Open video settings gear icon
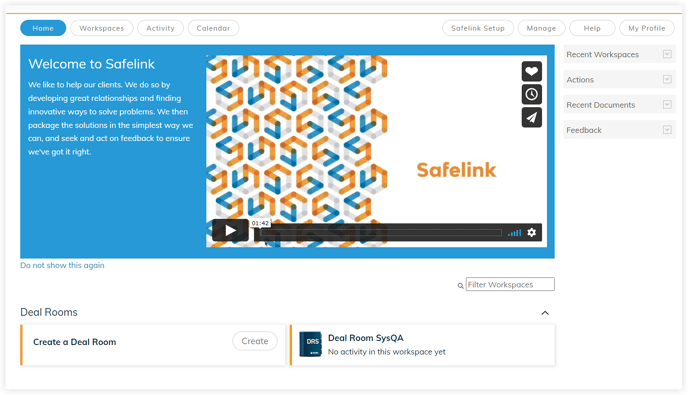This screenshot has height=395, width=688. point(531,232)
